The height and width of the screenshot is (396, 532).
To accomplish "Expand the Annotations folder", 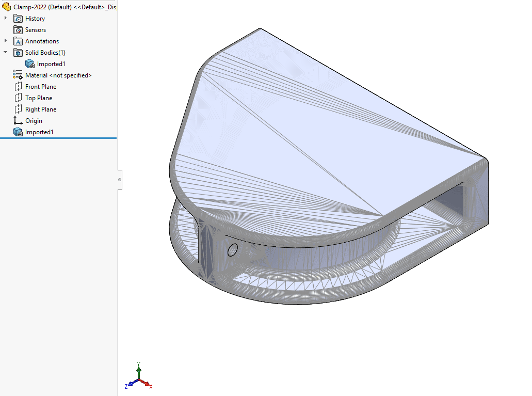I will [x=5, y=41].
